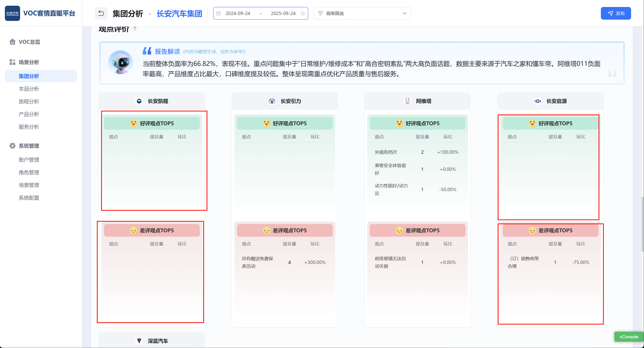Click the vConsole button
The width and height of the screenshot is (644, 348).
[x=629, y=337]
